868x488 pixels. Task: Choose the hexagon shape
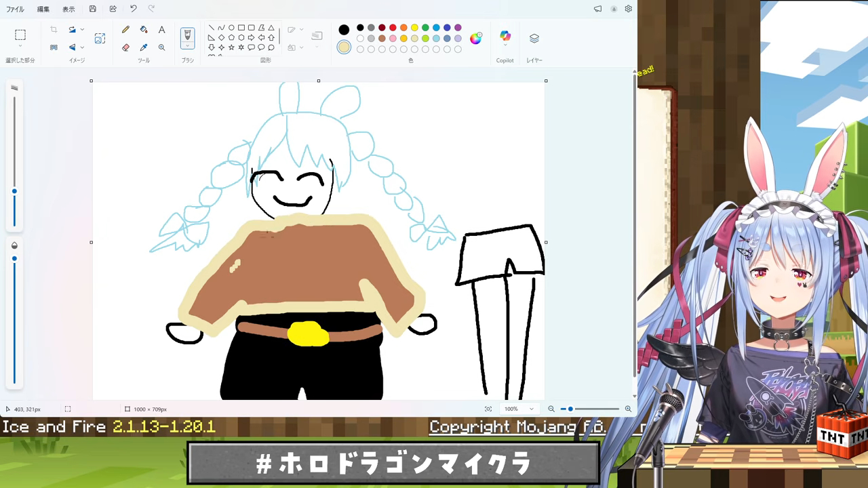241,37
